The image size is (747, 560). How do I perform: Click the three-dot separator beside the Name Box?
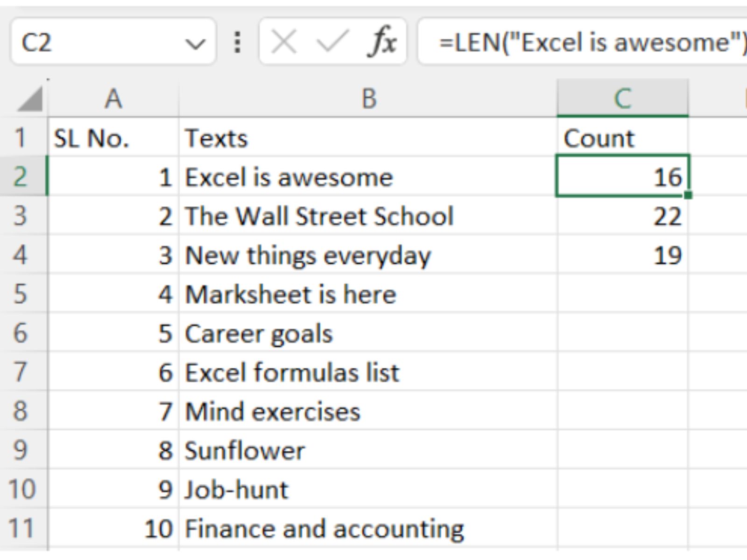point(237,43)
